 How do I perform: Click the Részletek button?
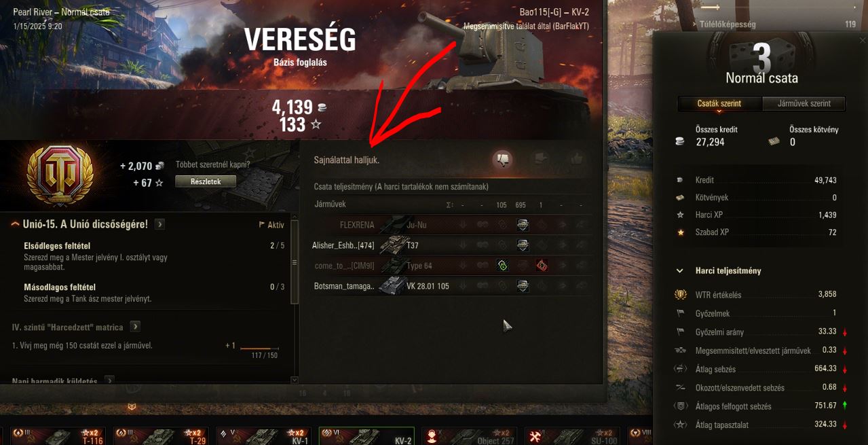click(x=206, y=181)
